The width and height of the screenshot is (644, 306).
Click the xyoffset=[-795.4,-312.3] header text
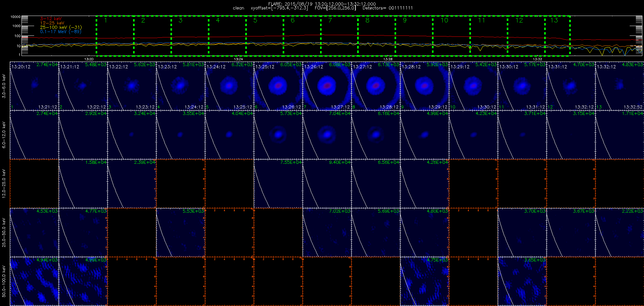tap(279, 8)
